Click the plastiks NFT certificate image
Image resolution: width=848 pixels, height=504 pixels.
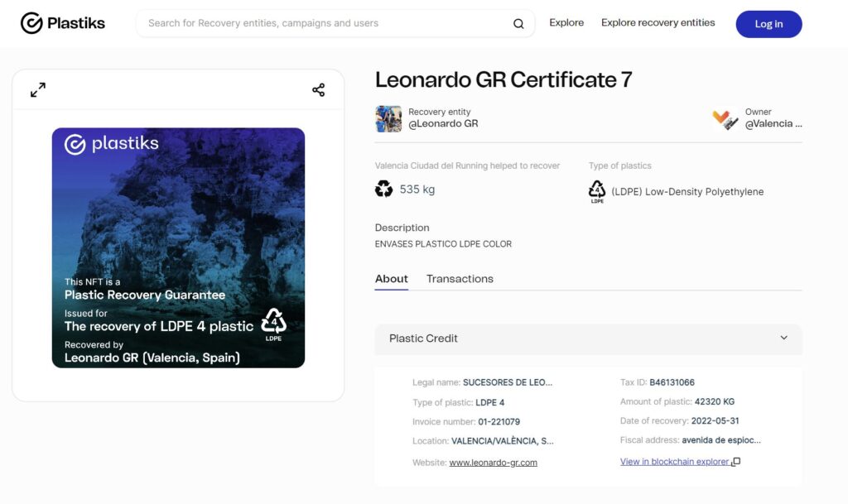(179, 248)
